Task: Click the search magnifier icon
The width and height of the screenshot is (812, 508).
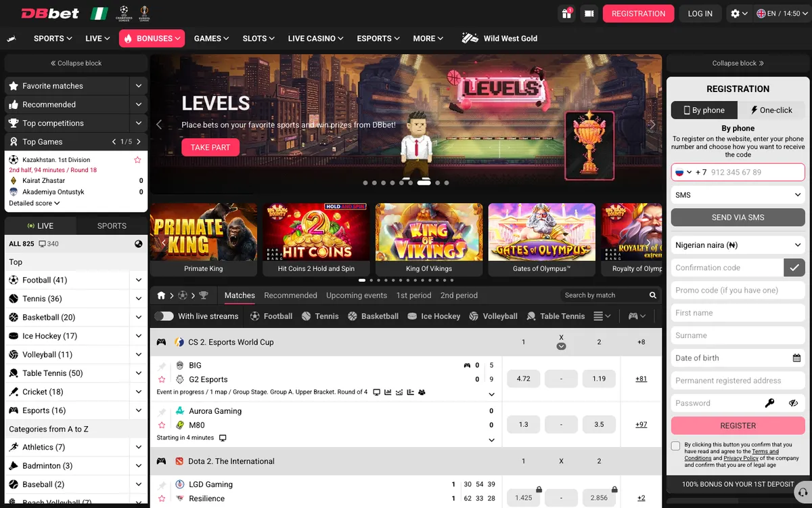Action: click(653, 295)
